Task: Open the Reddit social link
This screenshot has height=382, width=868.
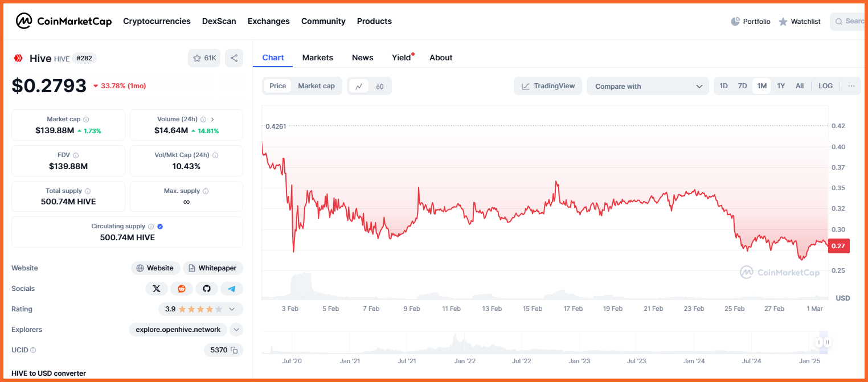Action: click(182, 289)
